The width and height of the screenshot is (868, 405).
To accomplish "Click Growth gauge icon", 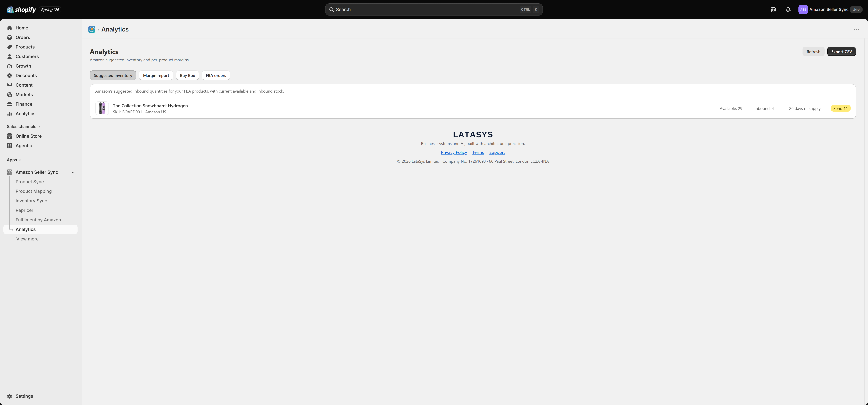I will click(x=9, y=66).
